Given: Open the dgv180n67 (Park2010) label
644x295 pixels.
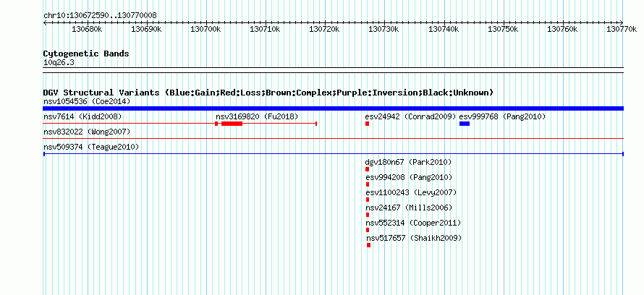Looking at the screenshot, I should [408, 162].
